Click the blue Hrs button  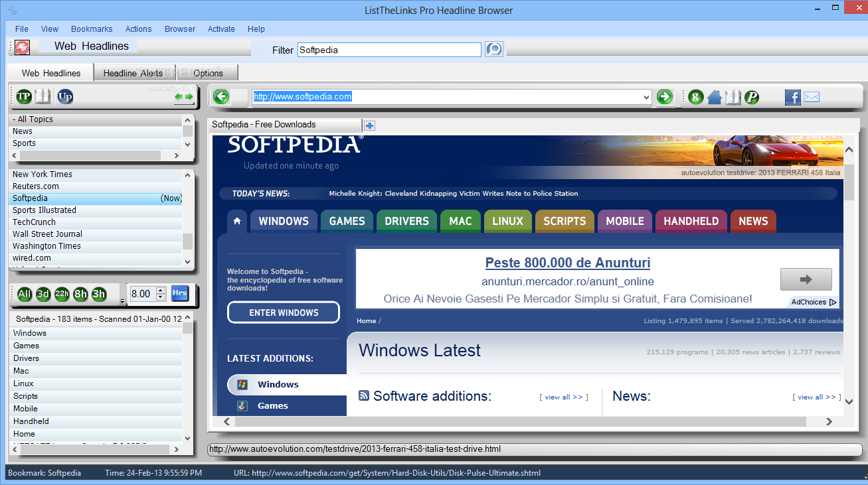coord(179,293)
